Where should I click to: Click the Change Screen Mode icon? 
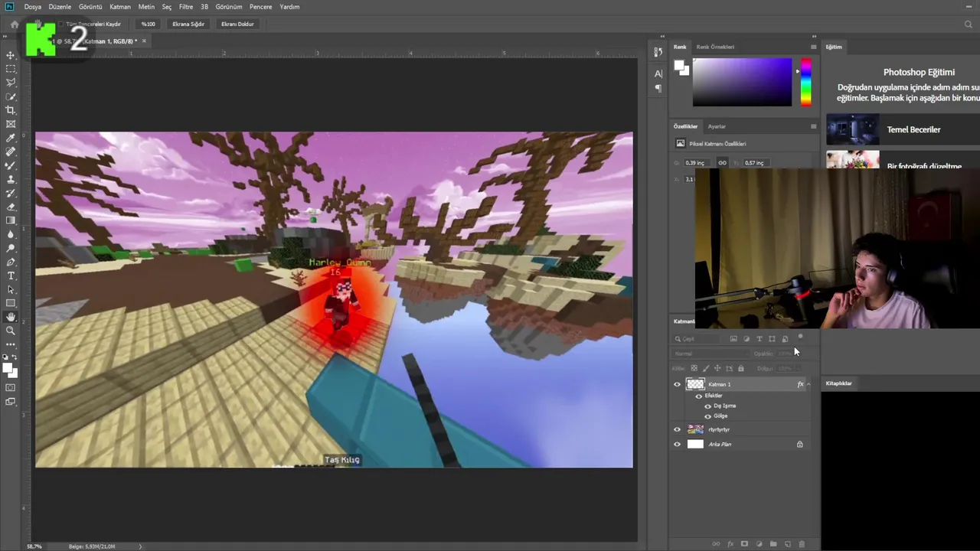(x=11, y=402)
